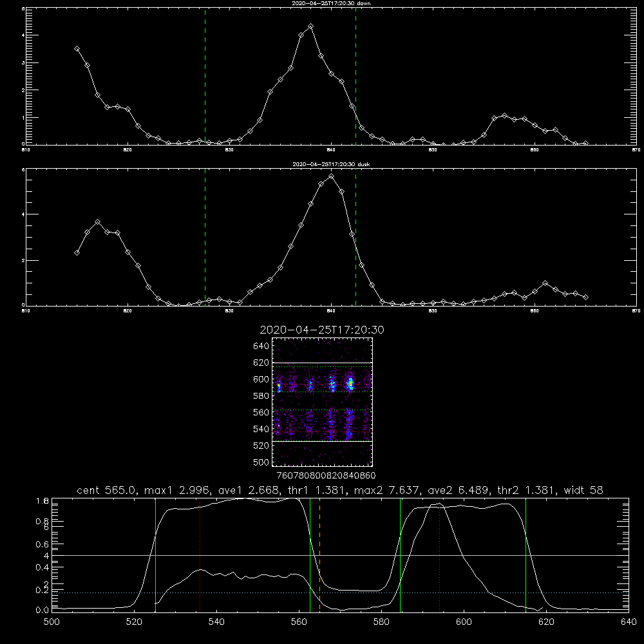Click the dusk curve secondary peak diamond near 817

click(97, 222)
